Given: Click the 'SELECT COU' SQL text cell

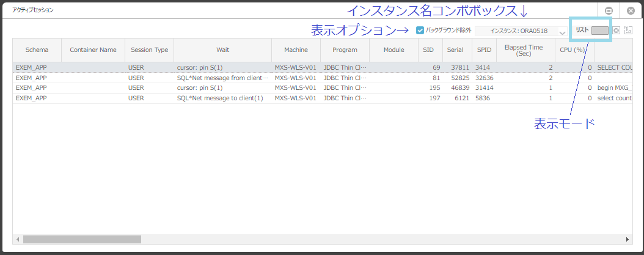Looking at the screenshot, I should pos(613,67).
